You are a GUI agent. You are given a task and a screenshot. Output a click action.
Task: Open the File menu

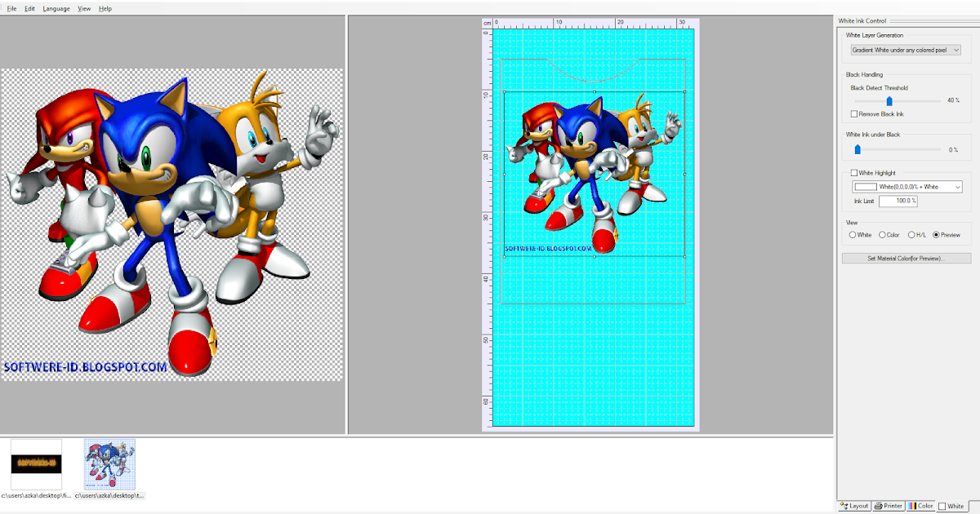pos(11,8)
